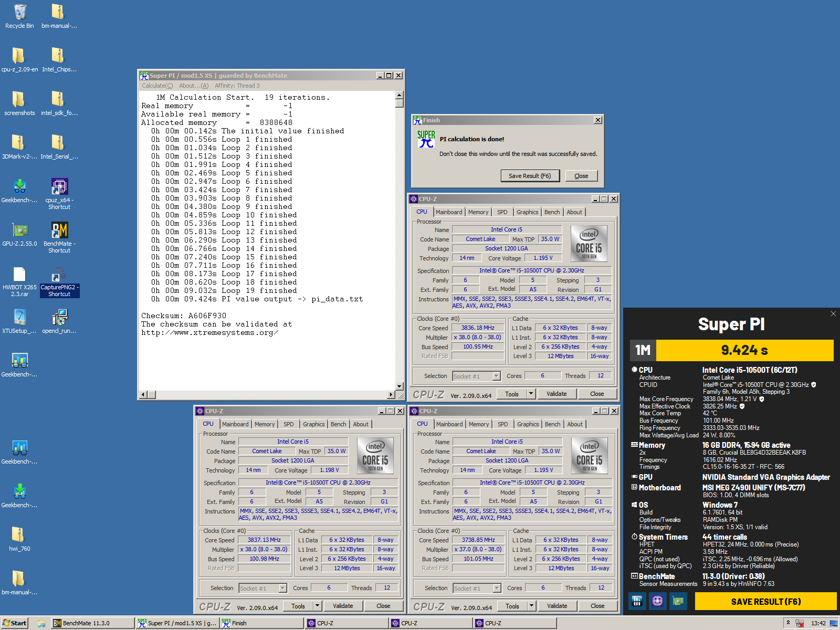The width and height of the screenshot is (840, 630).
Task: Open the Intel_Chips folder on desktop
Action: click(x=58, y=55)
